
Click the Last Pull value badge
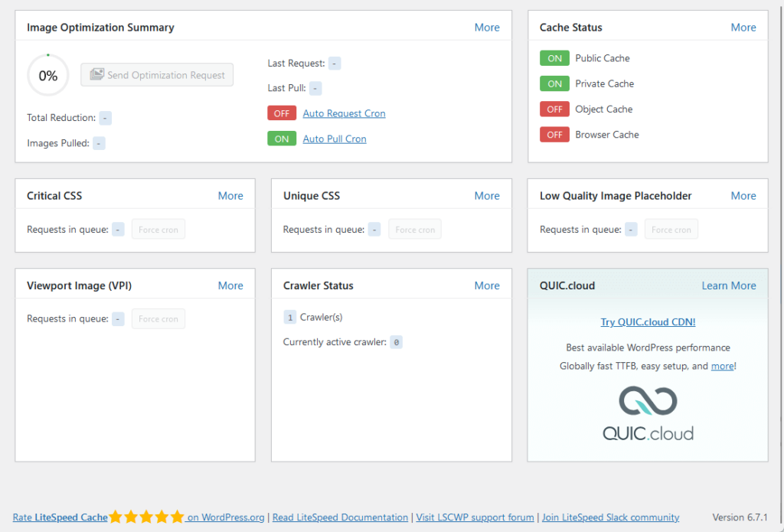315,89
